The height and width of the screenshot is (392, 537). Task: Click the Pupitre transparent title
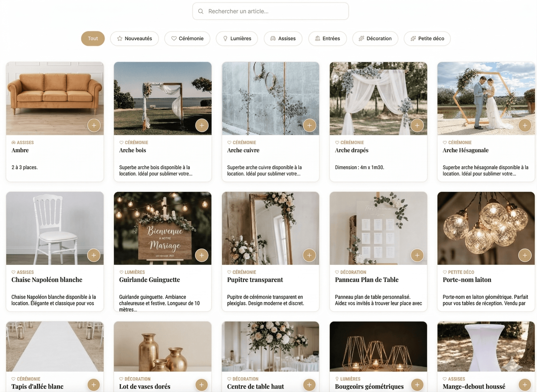pyautogui.click(x=255, y=280)
